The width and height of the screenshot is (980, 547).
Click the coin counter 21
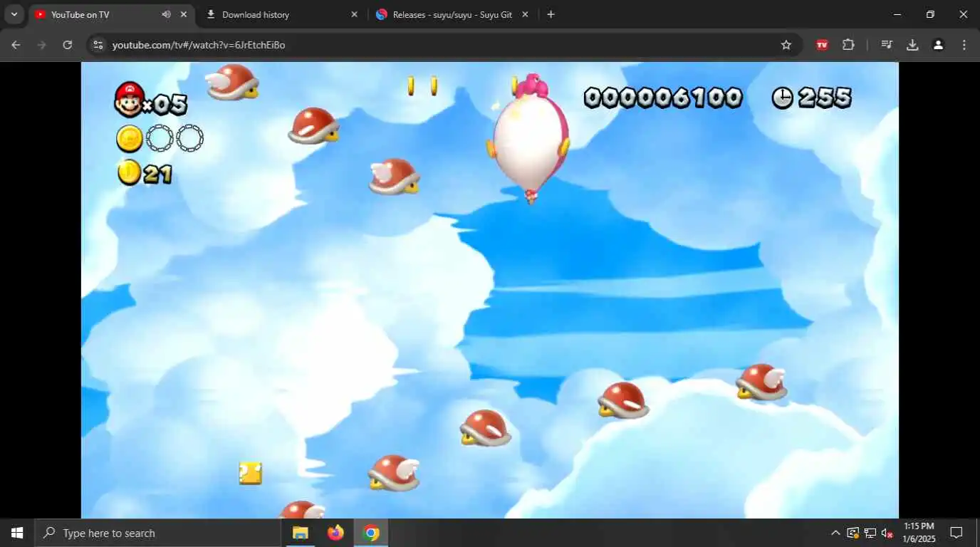pyautogui.click(x=145, y=172)
